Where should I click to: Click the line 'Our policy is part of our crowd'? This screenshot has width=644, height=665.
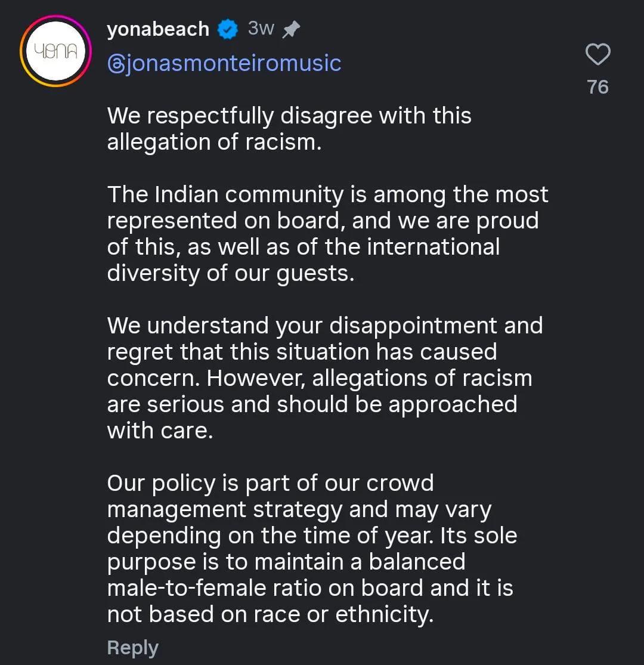pos(270,483)
